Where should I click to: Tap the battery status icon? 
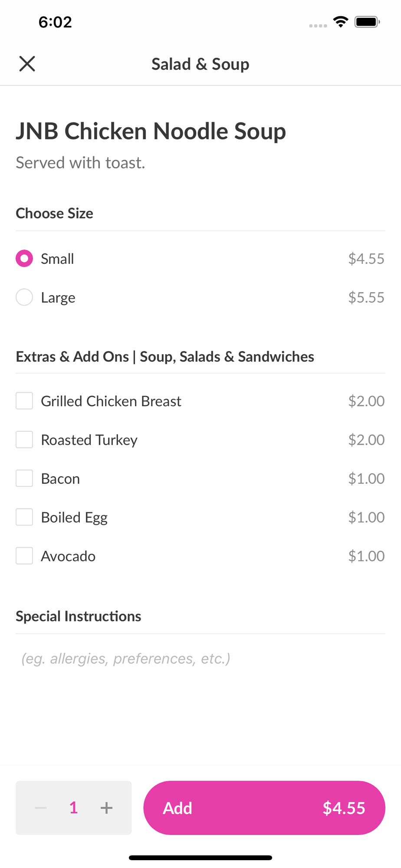(x=367, y=22)
